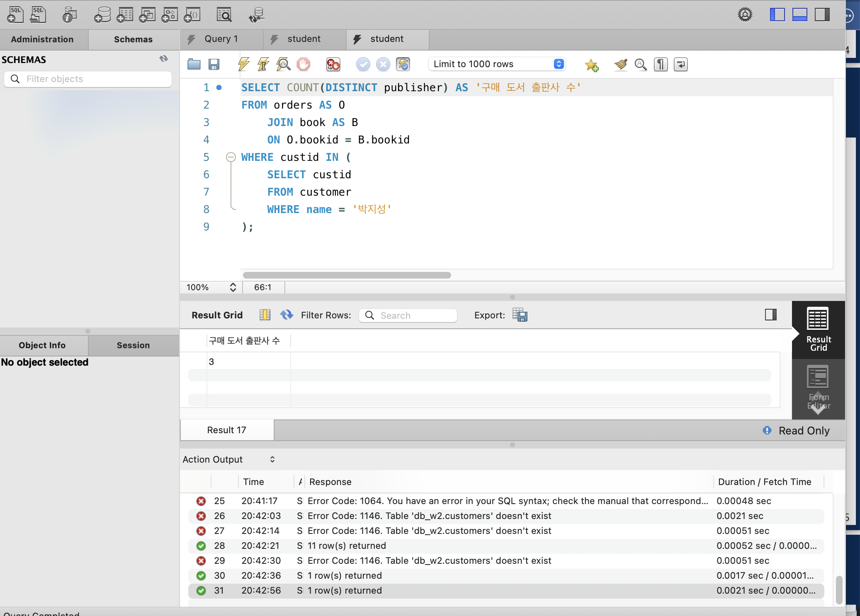Click Create new schema toolbar icon
This screenshot has width=860, height=616.
pos(102,15)
